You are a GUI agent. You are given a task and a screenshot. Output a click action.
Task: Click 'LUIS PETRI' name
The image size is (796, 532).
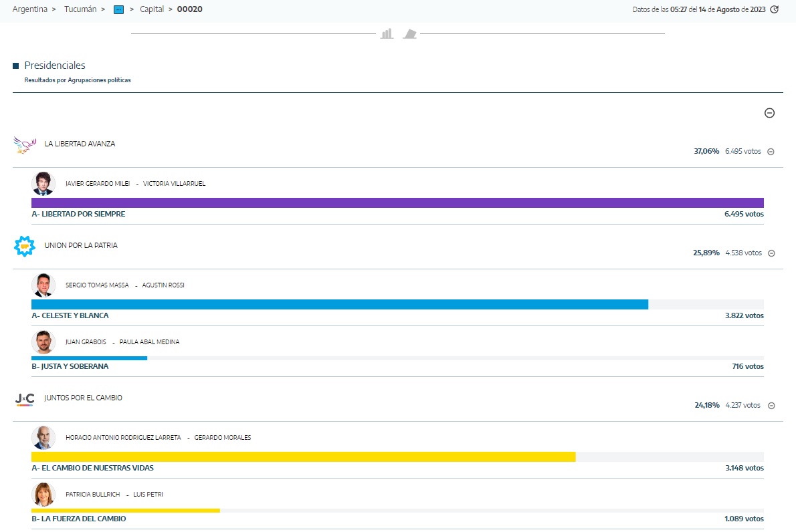pyautogui.click(x=148, y=495)
